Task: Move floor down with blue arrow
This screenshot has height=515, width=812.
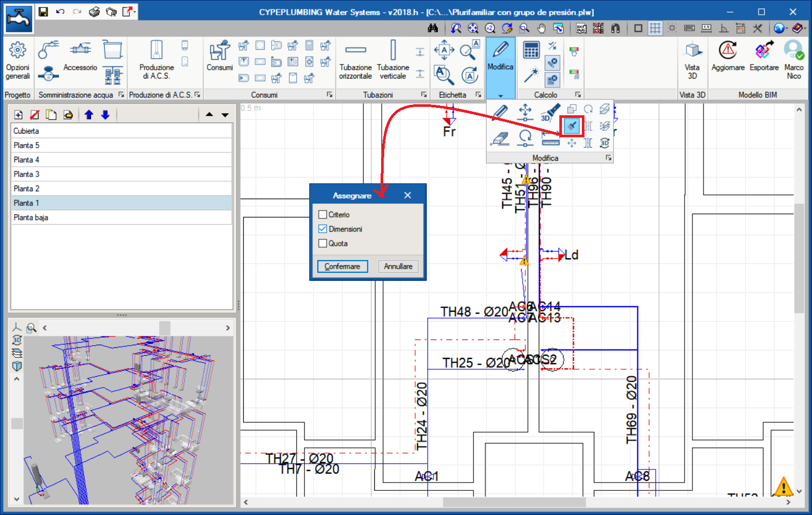Action: point(105,115)
